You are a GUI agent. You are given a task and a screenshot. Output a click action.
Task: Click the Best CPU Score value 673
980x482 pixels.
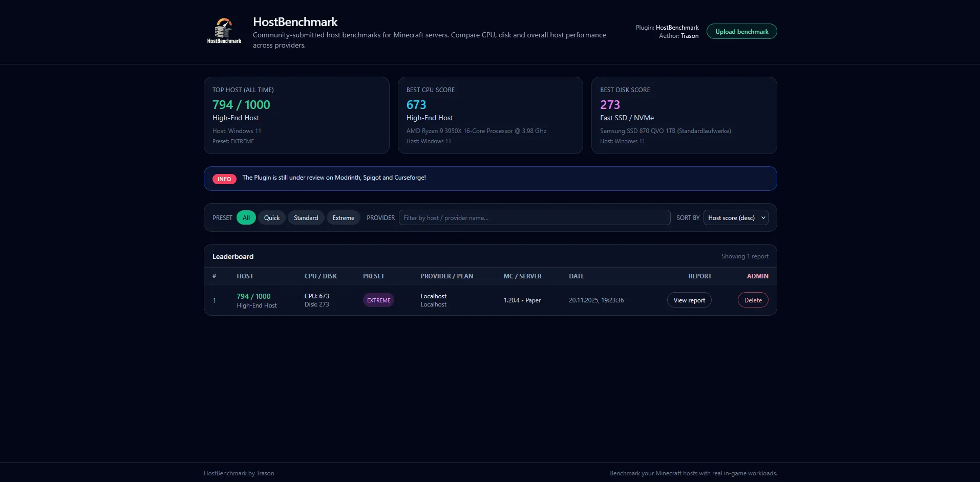416,105
